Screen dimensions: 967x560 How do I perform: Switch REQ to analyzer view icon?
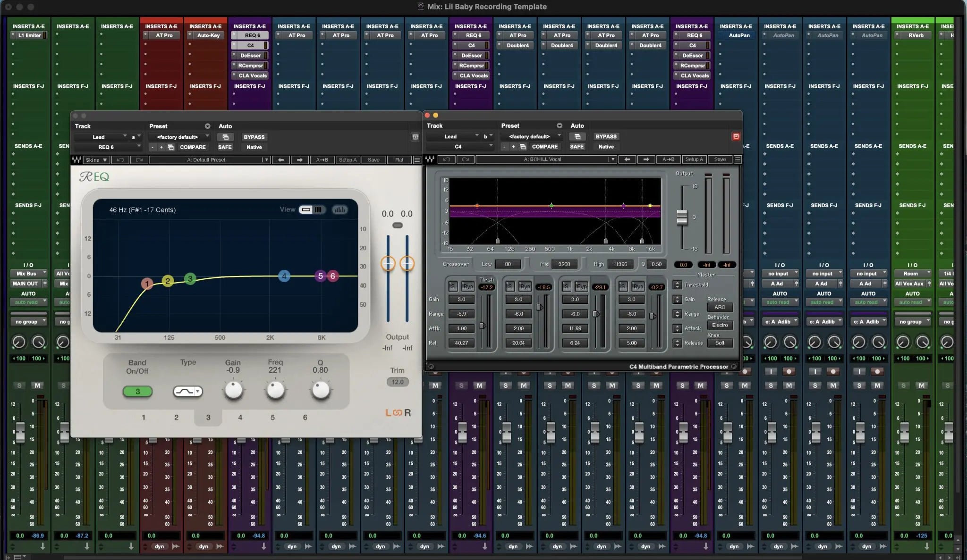tap(339, 209)
